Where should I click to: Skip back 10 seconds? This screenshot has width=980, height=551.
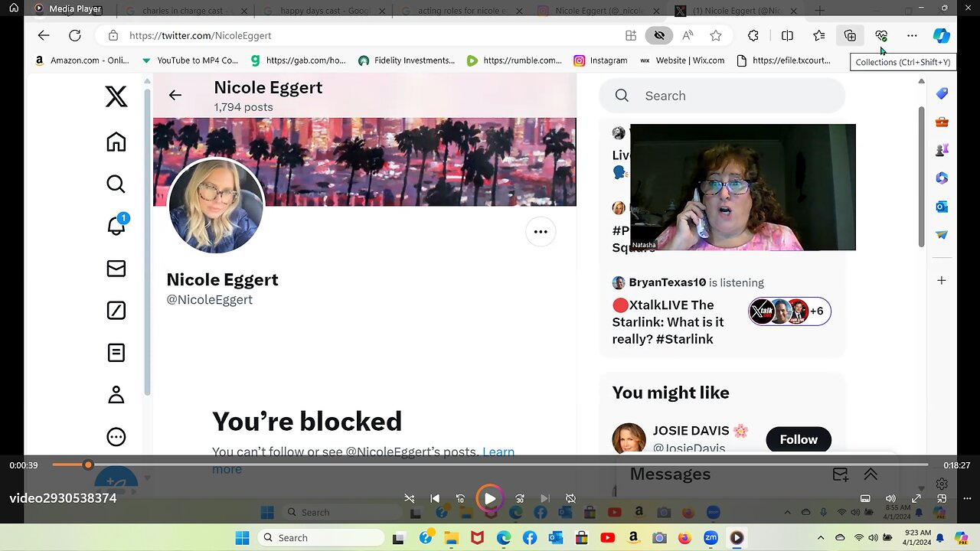point(460,498)
